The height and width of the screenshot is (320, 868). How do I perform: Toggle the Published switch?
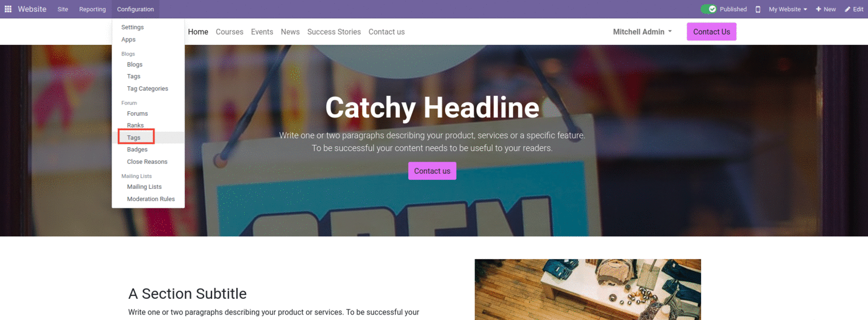tap(709, 9)
